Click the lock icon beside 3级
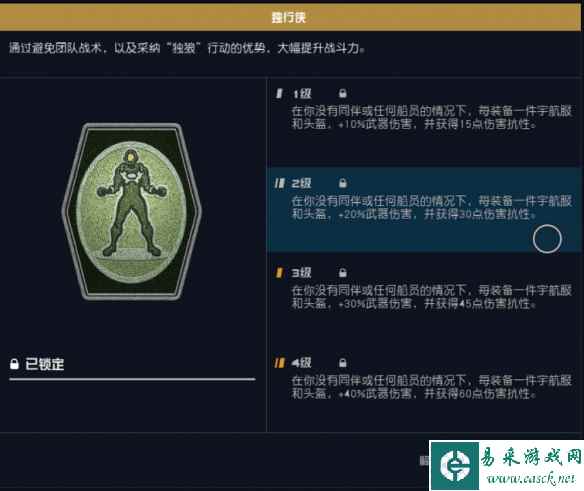 pyautogui.click(x=343, y=273)
